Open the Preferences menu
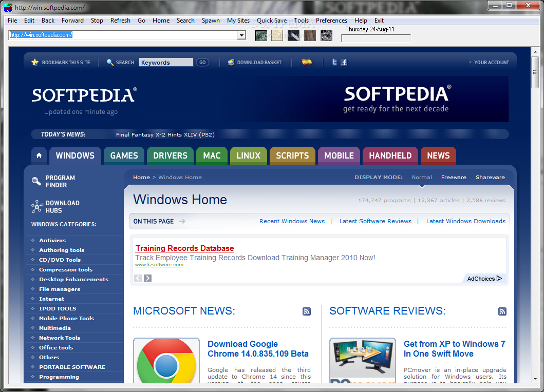The width and height of the screenshot is (544, 392). [x=331, y=21]
